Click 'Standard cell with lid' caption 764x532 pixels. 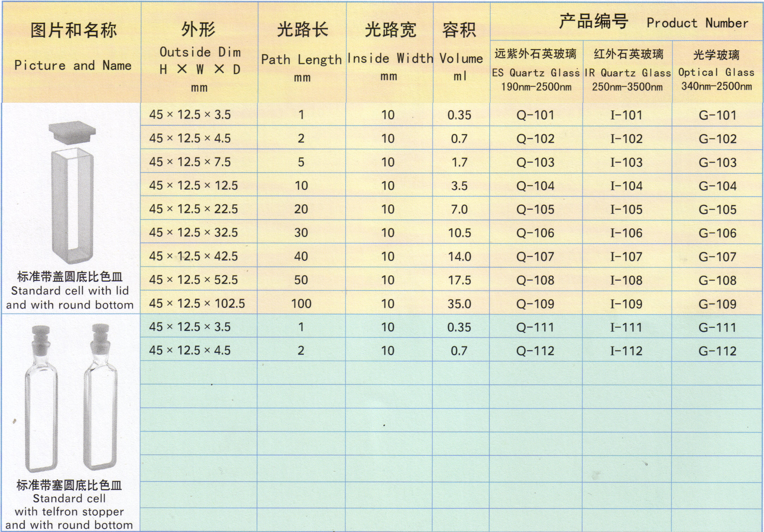[70, 291]
